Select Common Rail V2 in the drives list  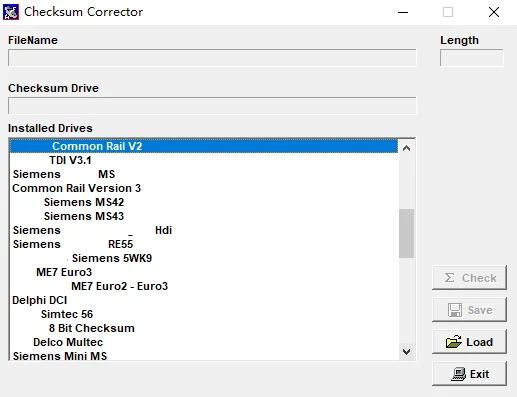click(x=204, y=146)
